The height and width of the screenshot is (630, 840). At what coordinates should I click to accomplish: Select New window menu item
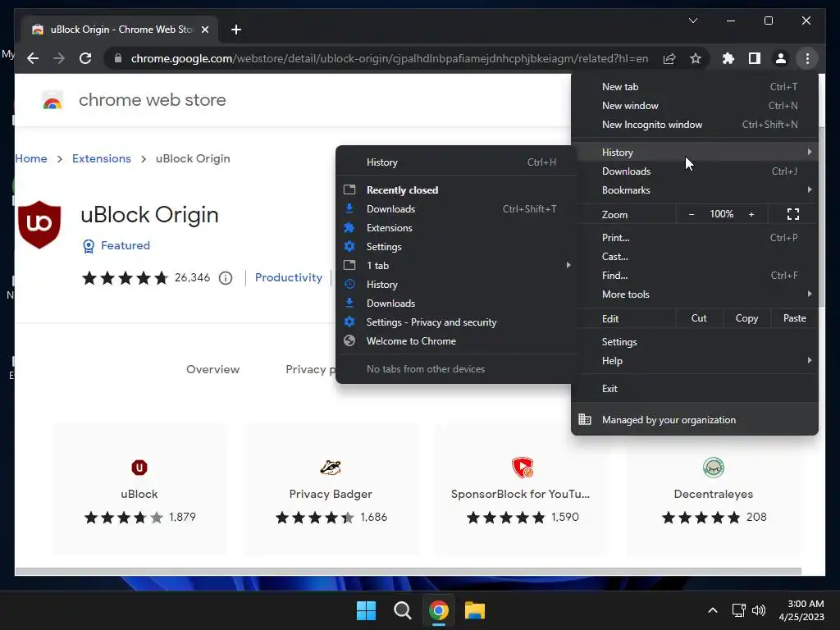(x=695, y=106)
